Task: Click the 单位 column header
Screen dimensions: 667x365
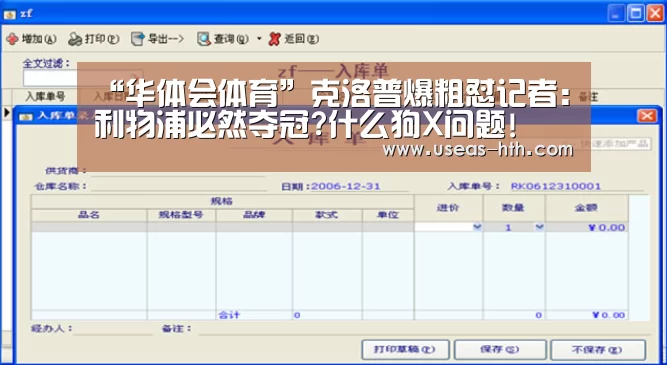Action: tap(388, 215)
